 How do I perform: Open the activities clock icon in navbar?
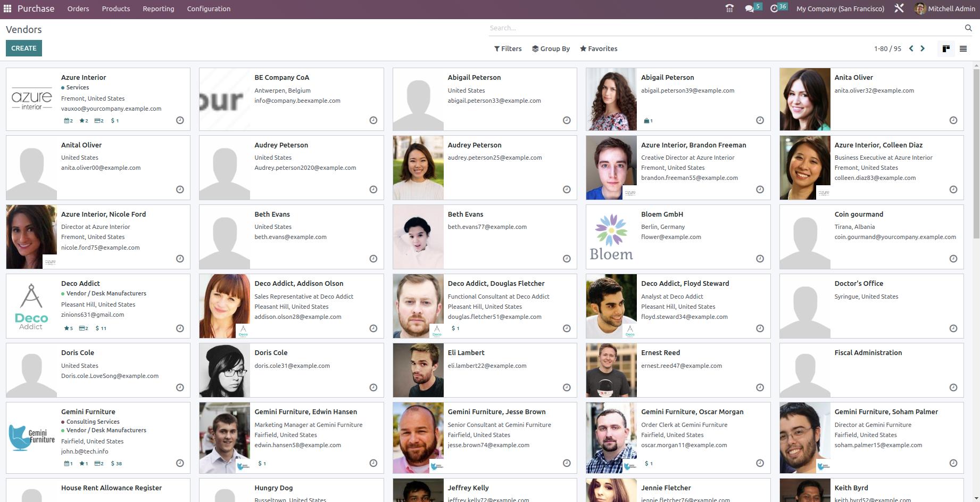coord(774,9)
